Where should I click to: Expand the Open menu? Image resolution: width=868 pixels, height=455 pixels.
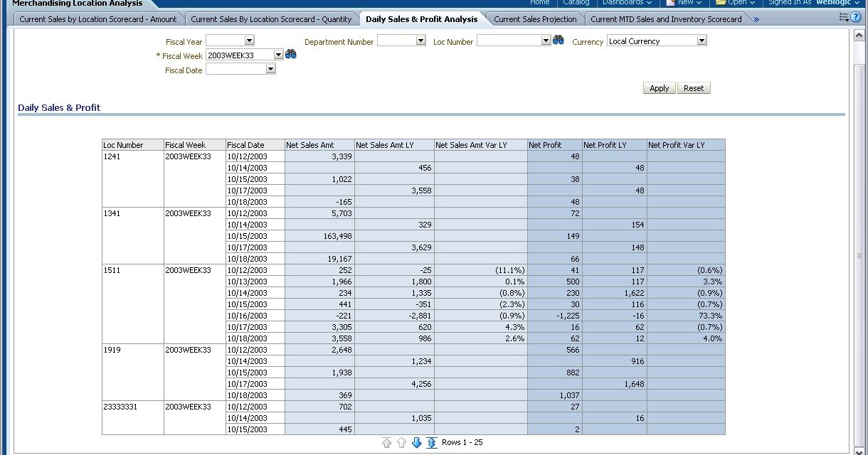(736, 2)
